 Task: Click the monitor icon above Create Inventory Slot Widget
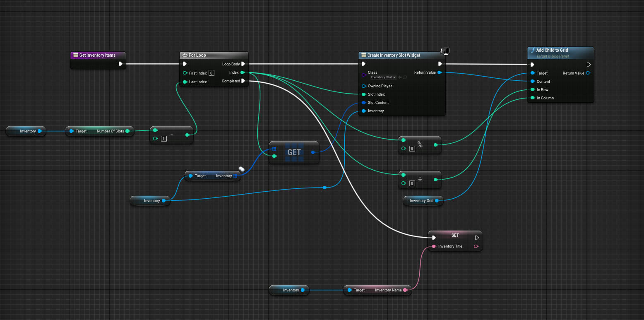tap(446, 51)
